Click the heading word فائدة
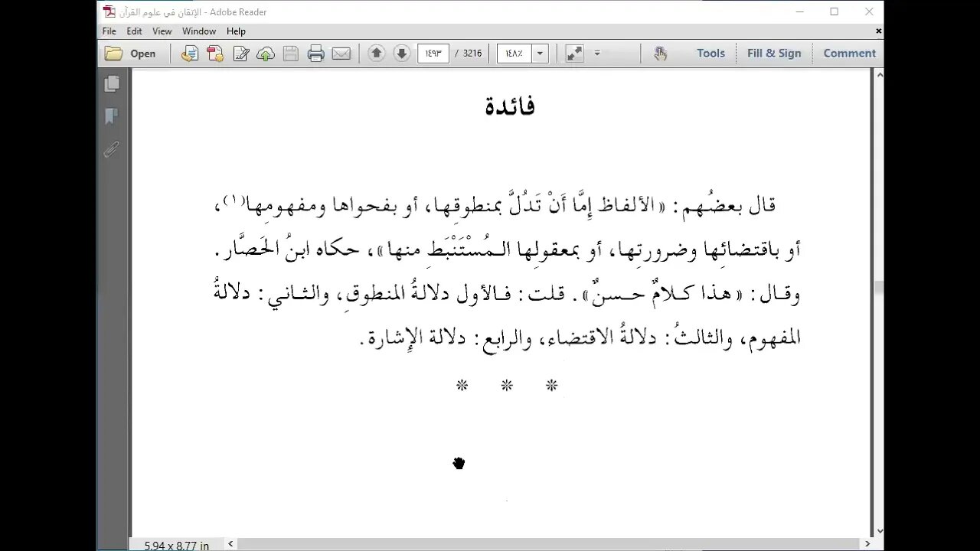 click(510, 106)
